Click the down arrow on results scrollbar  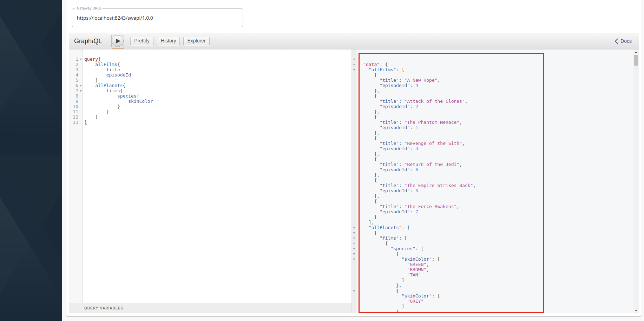point(636,310)
